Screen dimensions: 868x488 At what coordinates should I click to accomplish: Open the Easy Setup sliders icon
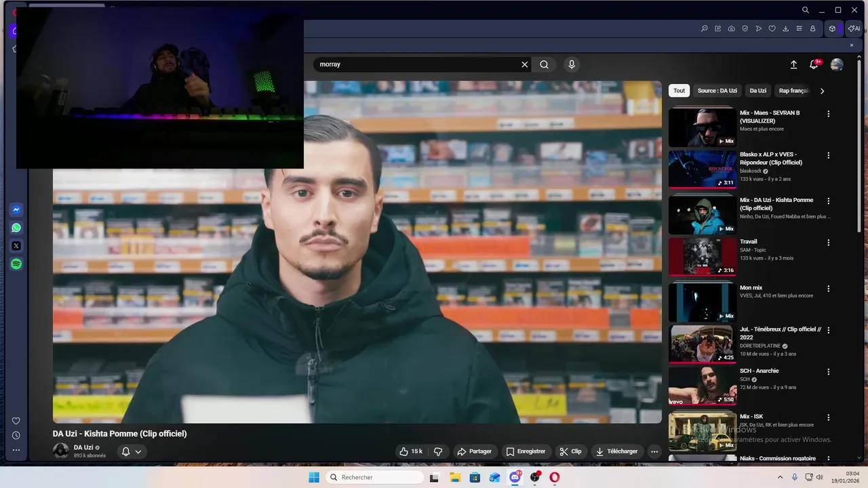[x=799, y=28]
